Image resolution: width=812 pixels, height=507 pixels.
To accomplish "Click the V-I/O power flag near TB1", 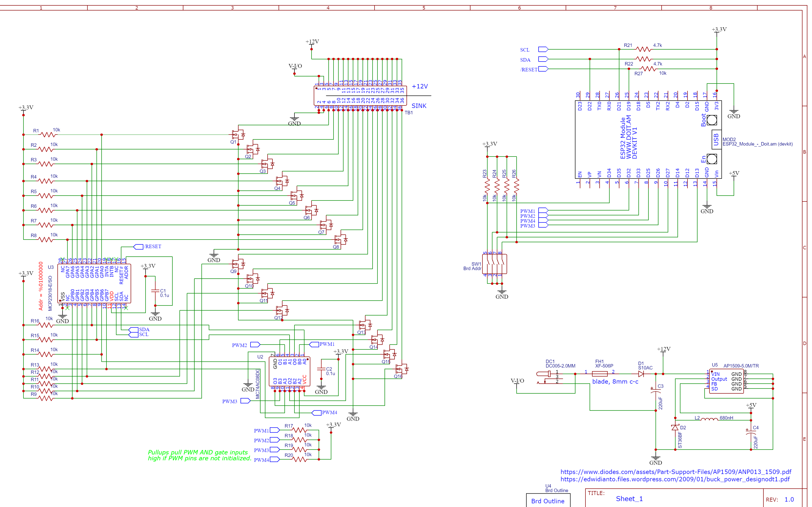I will coord(295,68).
